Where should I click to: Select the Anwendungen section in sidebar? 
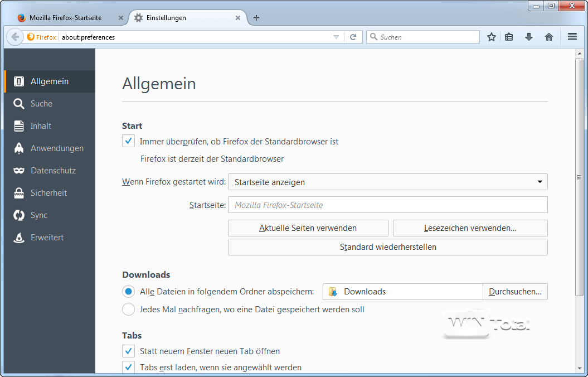tap(55, 148)
